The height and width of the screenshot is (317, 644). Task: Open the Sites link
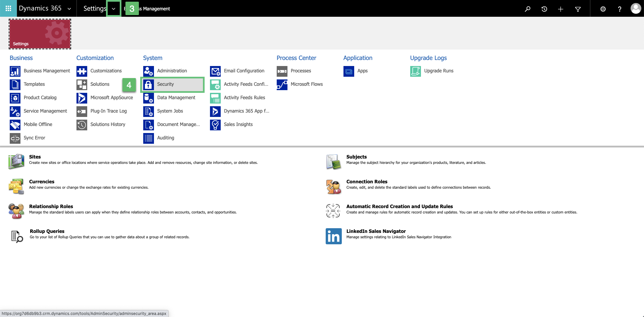click(x=35, y=157)
